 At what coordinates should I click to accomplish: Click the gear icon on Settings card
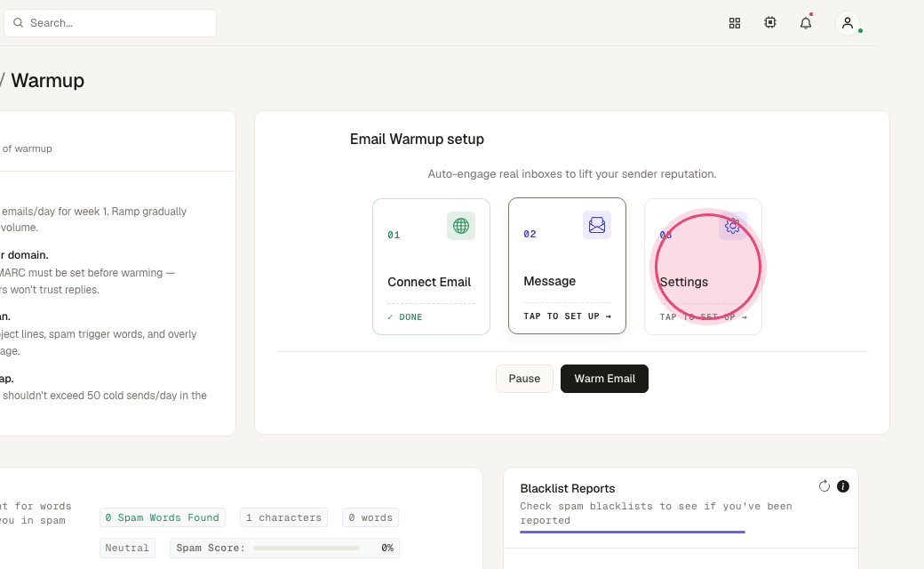(x=732, y=226)
